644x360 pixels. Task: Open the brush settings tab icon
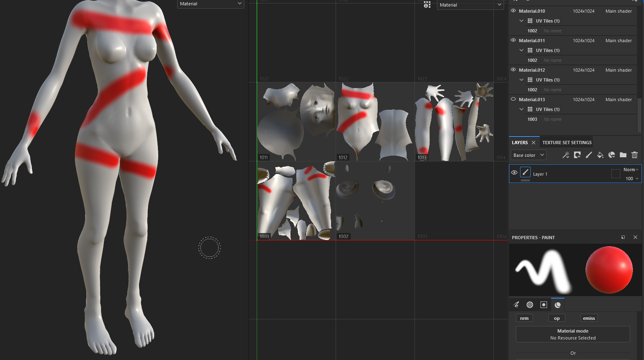(x=516, y=305)
